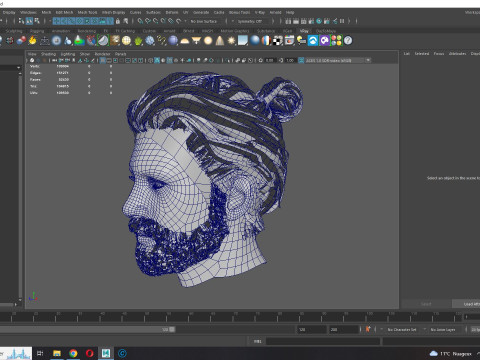
Task: Open the viewport Shading menu
Action: click(48, 54)
